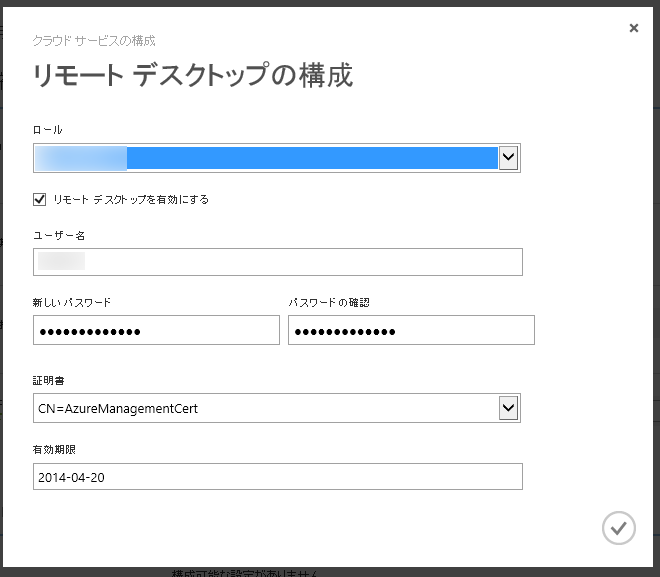Open the 証明書 dropdown arrow

[x=508, y=408]
